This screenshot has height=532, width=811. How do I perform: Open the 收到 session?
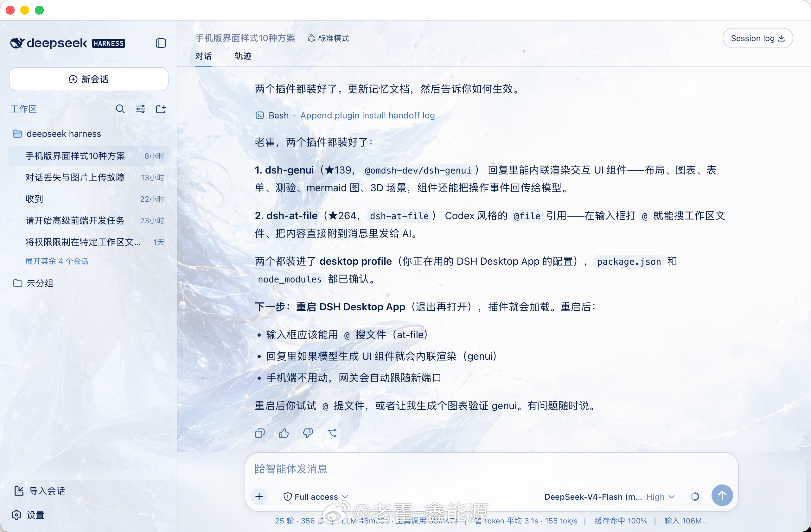pos(89,199)
